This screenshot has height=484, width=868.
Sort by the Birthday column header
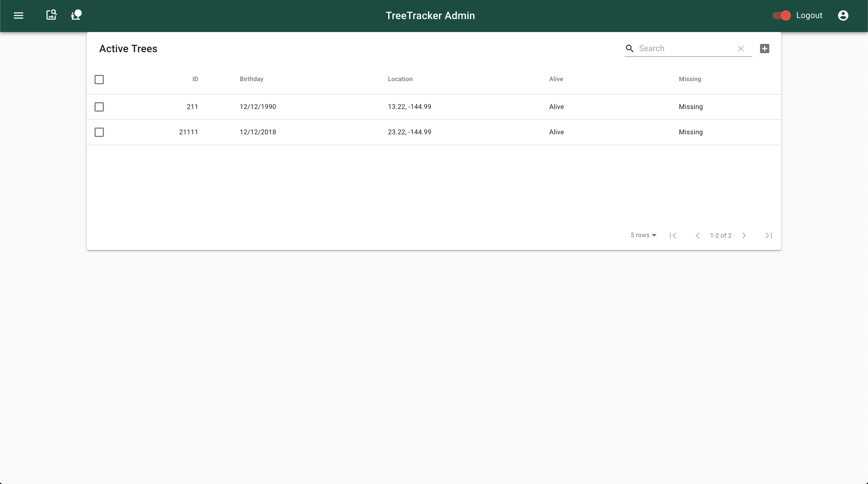pyautogui.click(x=251, y=79)
